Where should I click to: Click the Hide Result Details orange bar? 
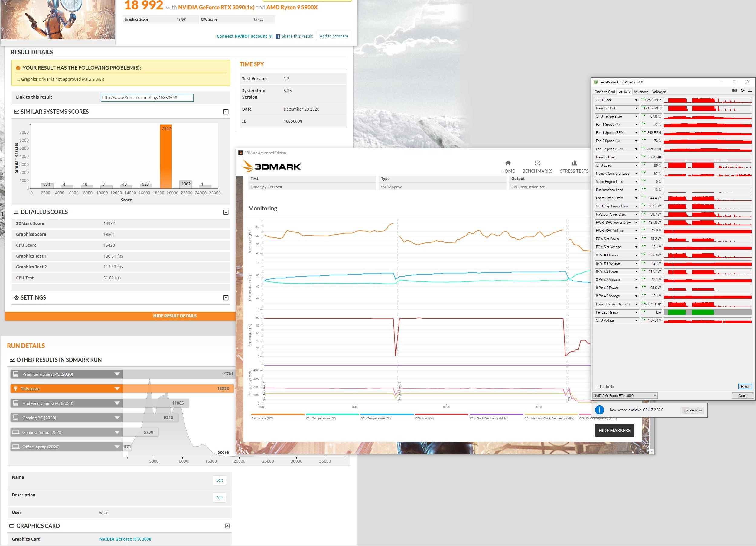coord(120,316)
